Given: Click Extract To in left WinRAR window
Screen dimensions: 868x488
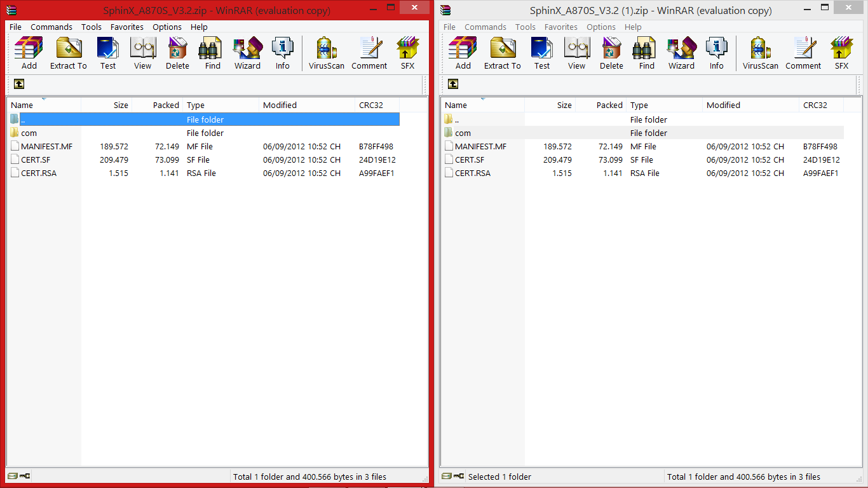Looking at the screenshot, I should [x=68, y=53].
